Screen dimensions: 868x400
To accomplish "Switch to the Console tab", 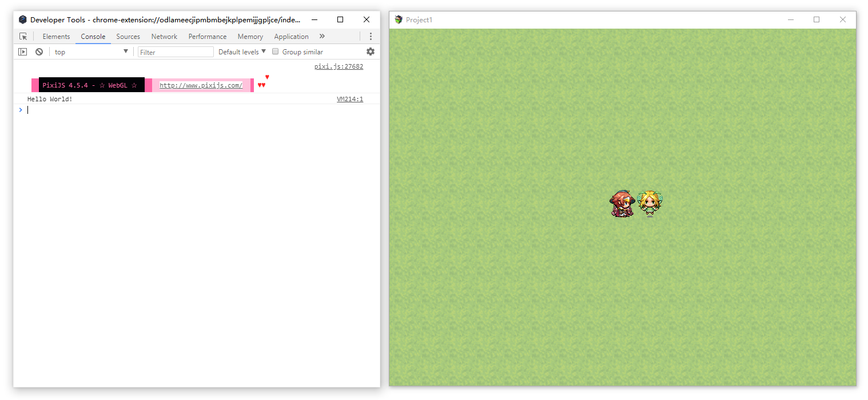I will 93,36.
